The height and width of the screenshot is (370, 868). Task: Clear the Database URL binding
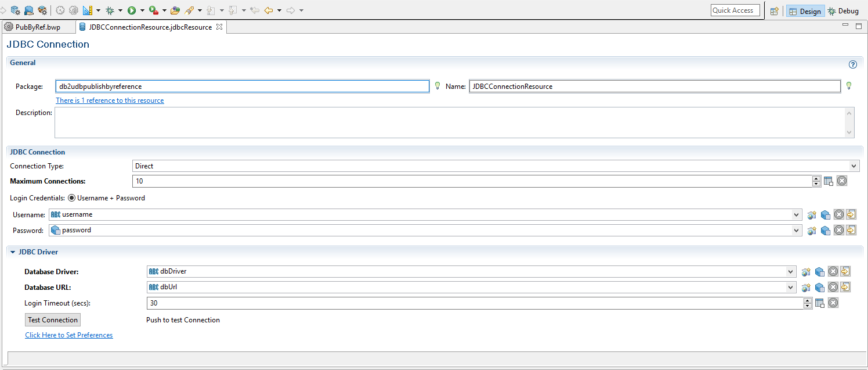(833, 286)
